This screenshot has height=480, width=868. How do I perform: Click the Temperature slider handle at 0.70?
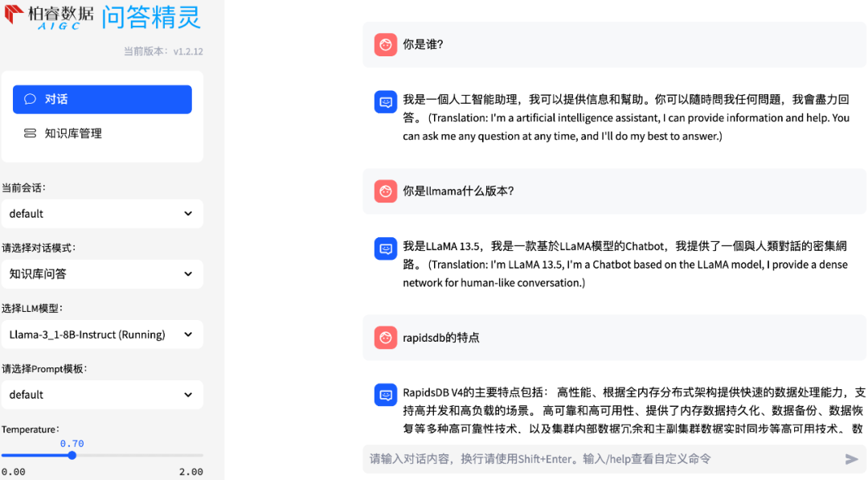(x=72, y=456)
